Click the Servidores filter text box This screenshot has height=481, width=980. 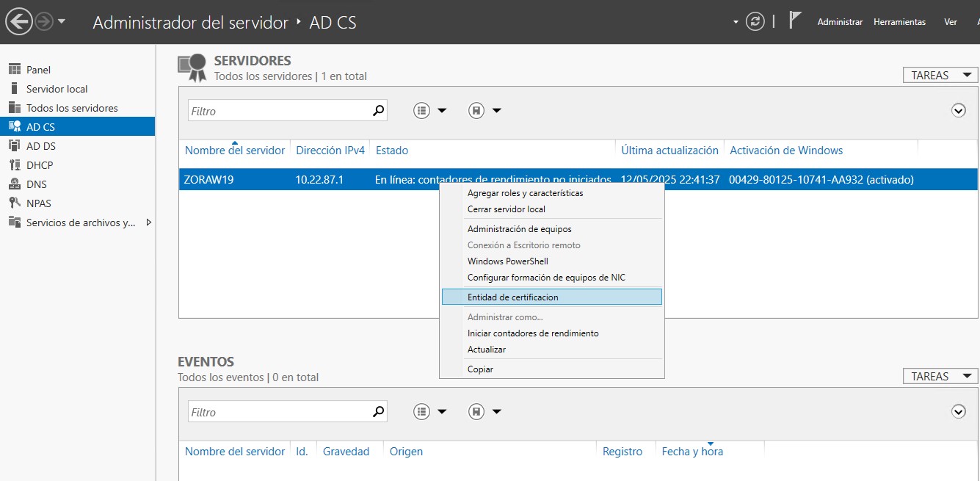click(280, 111)
